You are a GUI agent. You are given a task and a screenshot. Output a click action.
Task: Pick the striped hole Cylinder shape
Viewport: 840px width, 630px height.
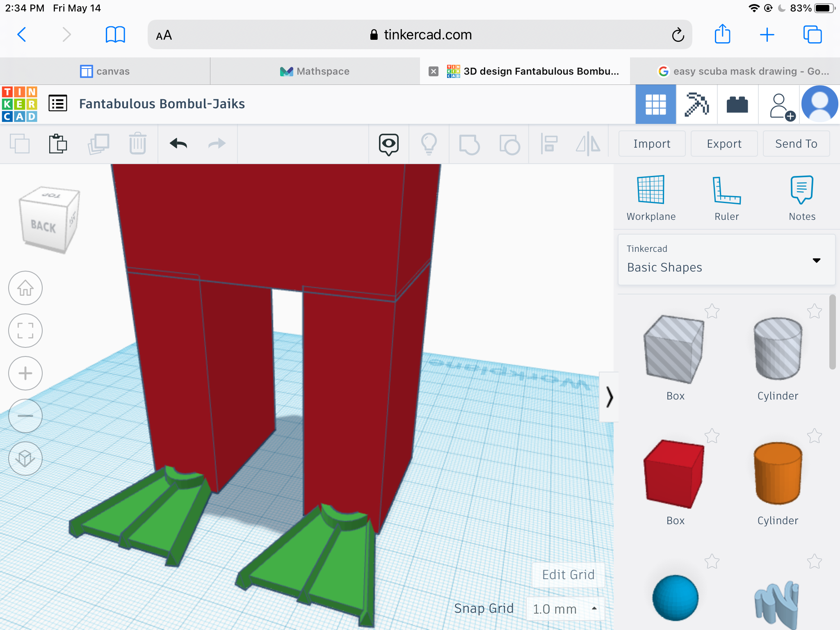click(778, 349)
